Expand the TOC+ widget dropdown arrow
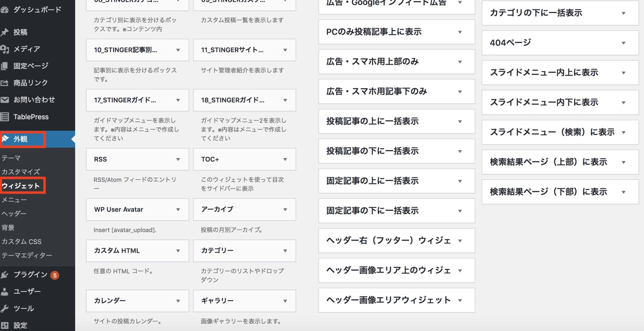Viewport: 644px width, 331px height. point(285,159)
